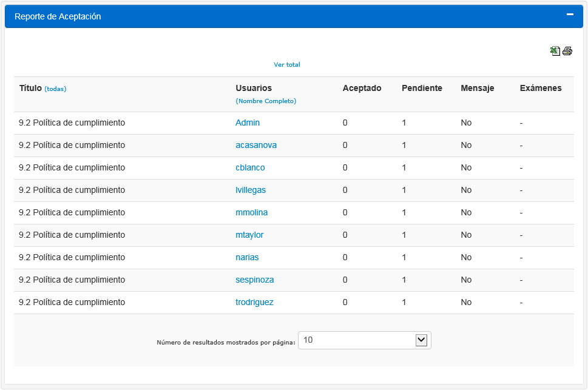Screen dimensions: 588x390
Task: Click the Aceptado column header
Action: tap(362, 89)
